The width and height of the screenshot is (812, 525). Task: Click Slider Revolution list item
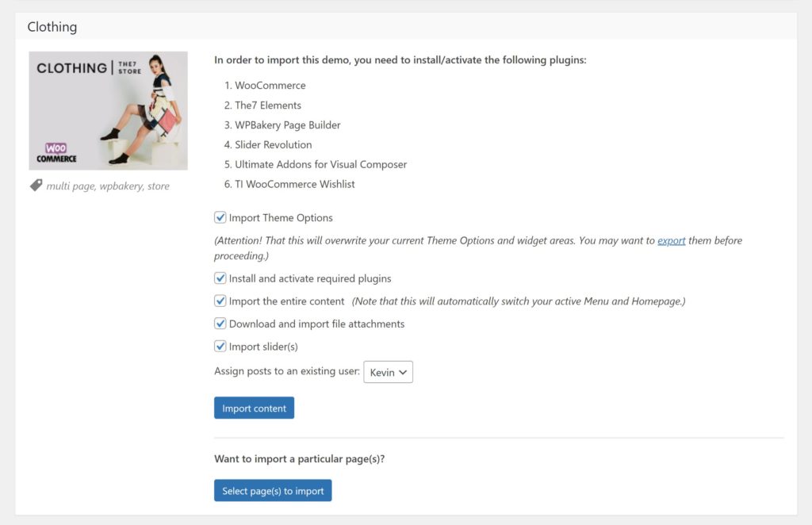[273, 144]
